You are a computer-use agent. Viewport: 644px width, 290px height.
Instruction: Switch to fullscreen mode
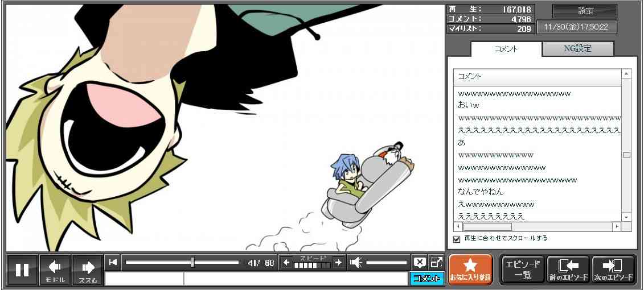[x=436, y=262]
